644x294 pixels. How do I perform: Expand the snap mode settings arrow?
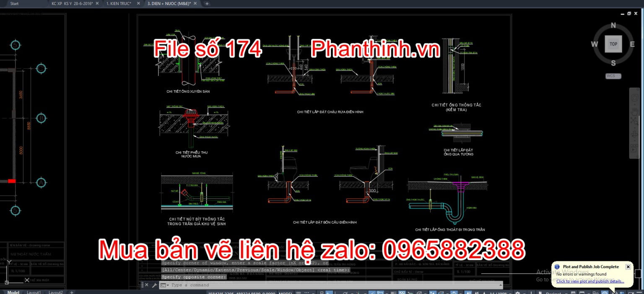(x=313, y=292)
